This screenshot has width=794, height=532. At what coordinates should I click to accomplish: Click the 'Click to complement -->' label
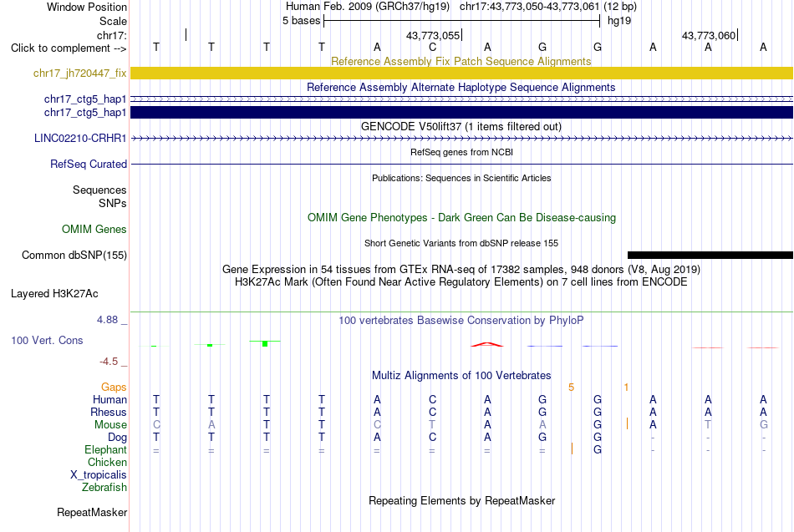click(x=69, y=48)
